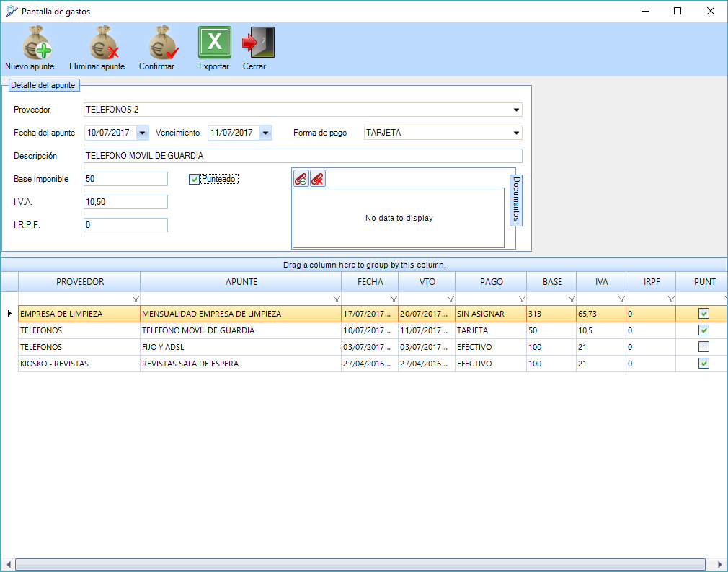Check PUNT for the FIJO Y ADSL row
The image size is (728, 572).
point(704,347)
